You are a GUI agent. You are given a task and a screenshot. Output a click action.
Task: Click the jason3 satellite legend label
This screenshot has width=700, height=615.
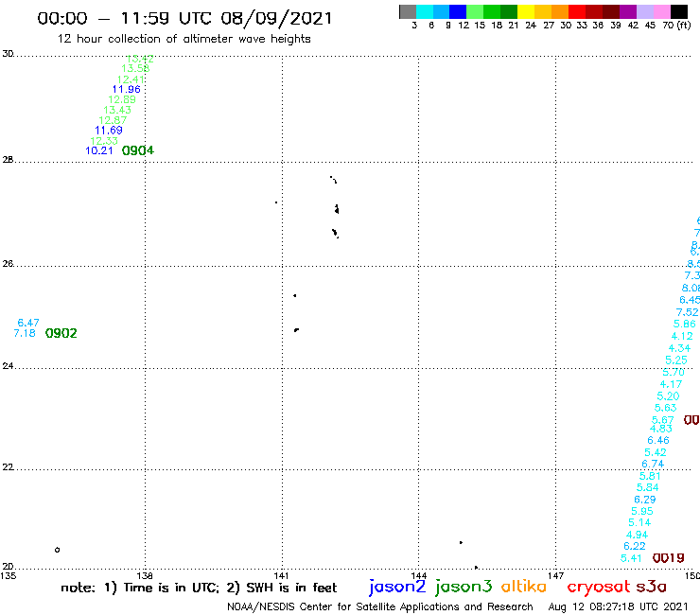(464, 587)
